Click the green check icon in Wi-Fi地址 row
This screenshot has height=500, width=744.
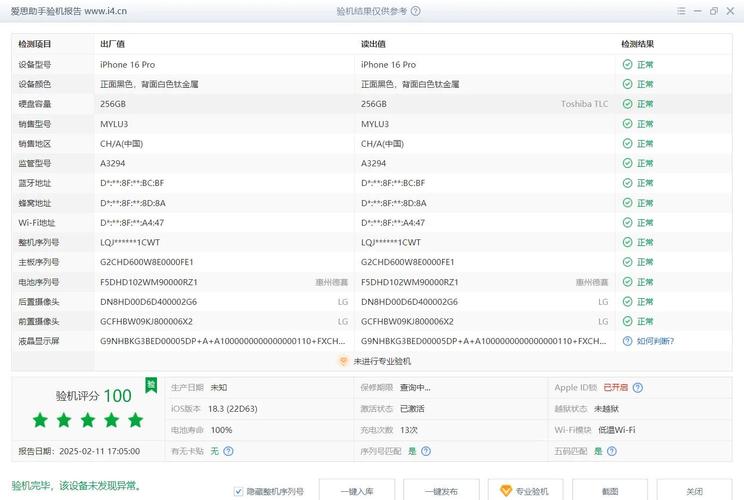(x=627, y=222)
